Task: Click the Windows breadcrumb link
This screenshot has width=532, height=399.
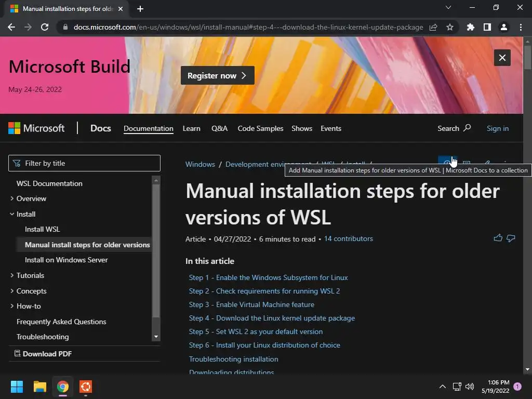Action: coord(200,164)
